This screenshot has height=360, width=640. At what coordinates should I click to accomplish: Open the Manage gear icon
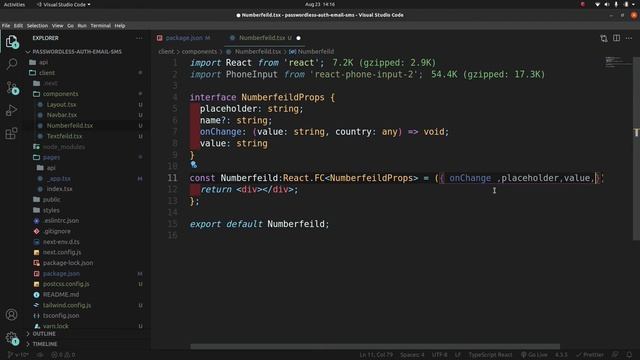(11, 338)
